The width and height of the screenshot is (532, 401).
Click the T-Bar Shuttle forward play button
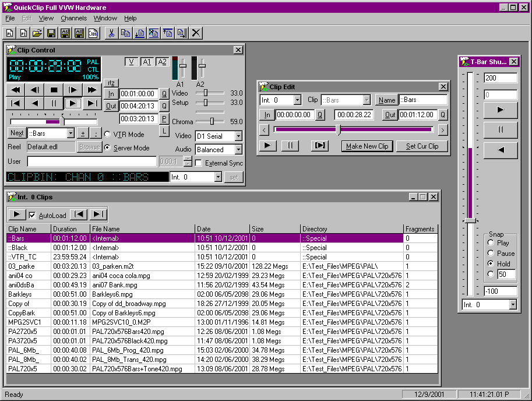(x=501, y=110)
